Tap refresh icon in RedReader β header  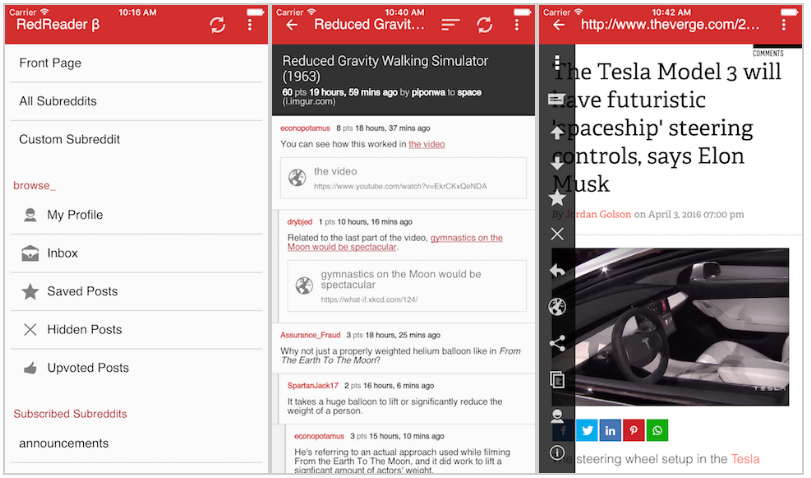click(218, 24)
